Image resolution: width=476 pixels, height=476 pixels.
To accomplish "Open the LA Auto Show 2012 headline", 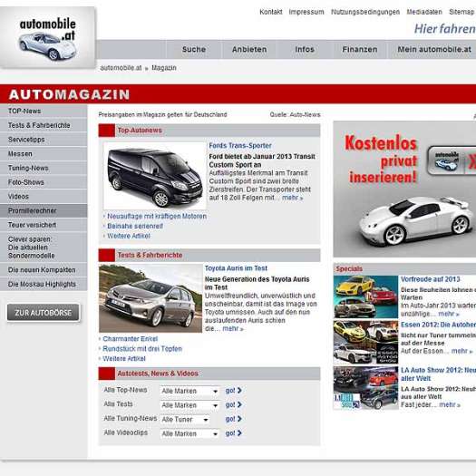I will [x=438, y=374].
